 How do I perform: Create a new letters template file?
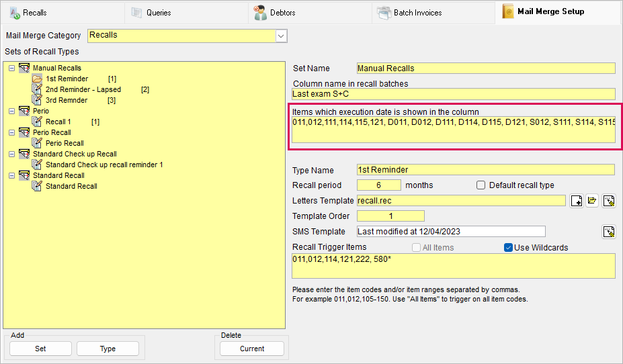point(577,201)
